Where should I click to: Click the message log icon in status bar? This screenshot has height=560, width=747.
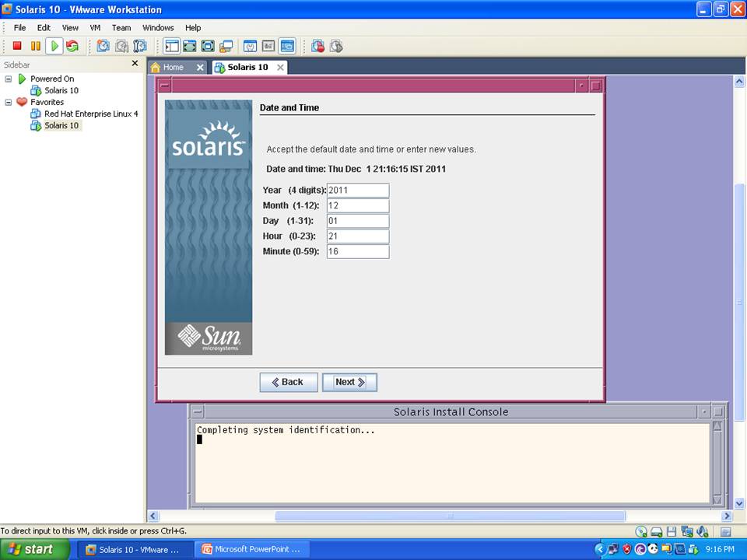(x=725, y=531)
